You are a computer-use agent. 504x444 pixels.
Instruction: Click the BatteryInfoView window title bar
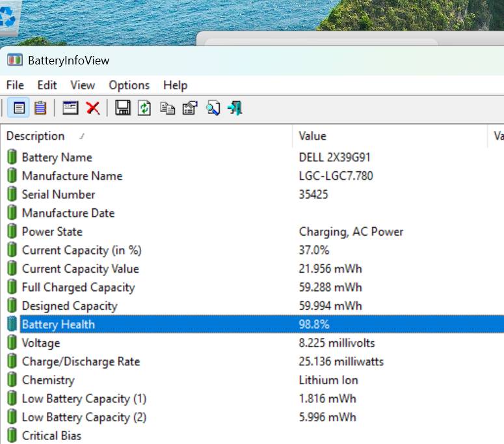(x=252, y=61)
